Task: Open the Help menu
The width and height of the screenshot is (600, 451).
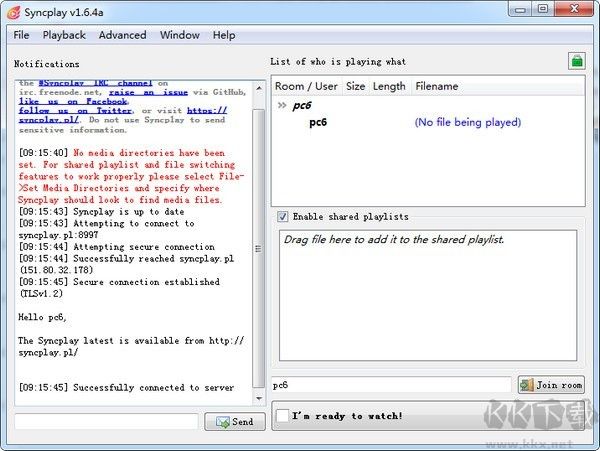Action: click(x=224, y=35)
